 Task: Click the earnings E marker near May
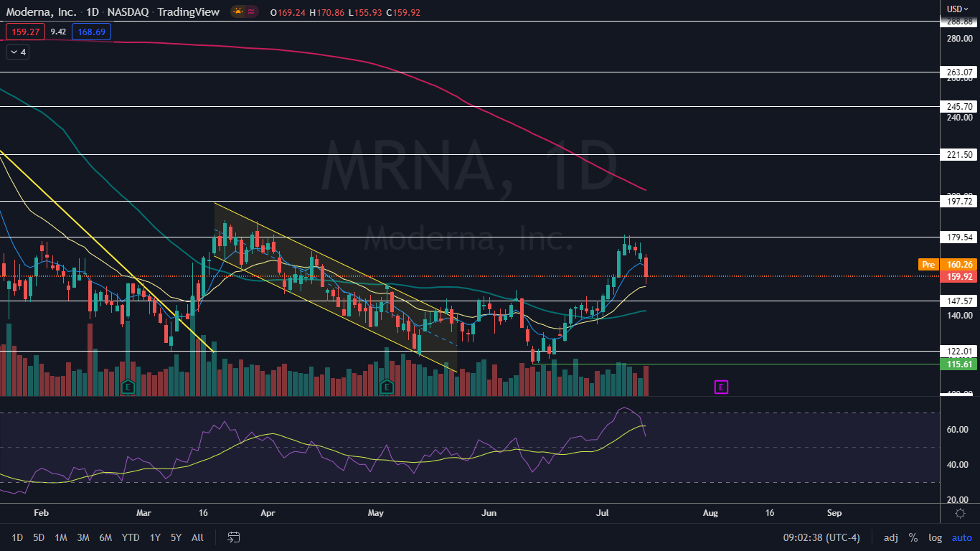387,387
